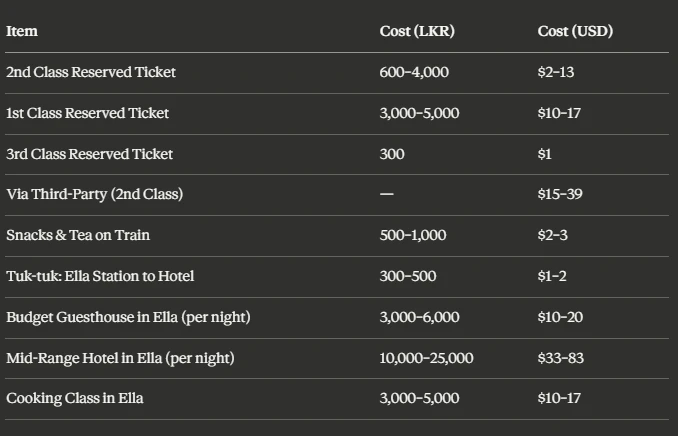
Task: Click the "$1–2" tuk-tuk USD cost
Action: pyautogui.click(x=553, y=276)
